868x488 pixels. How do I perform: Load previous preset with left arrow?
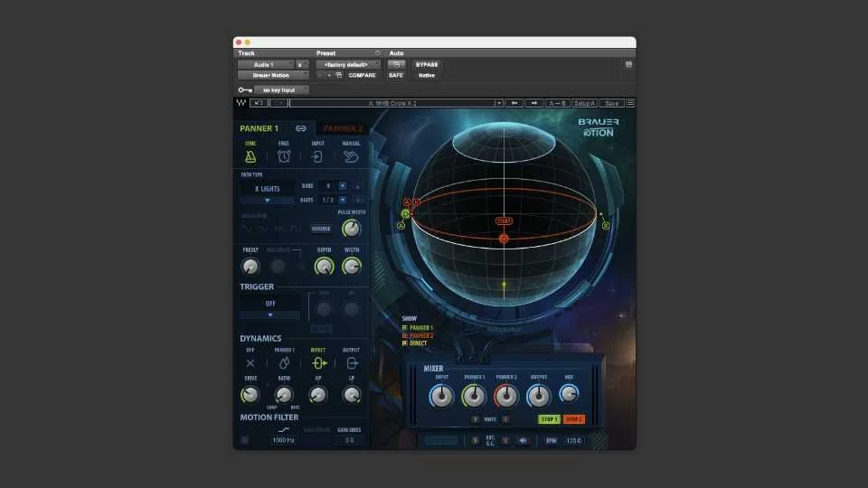(x=514, y=103)
